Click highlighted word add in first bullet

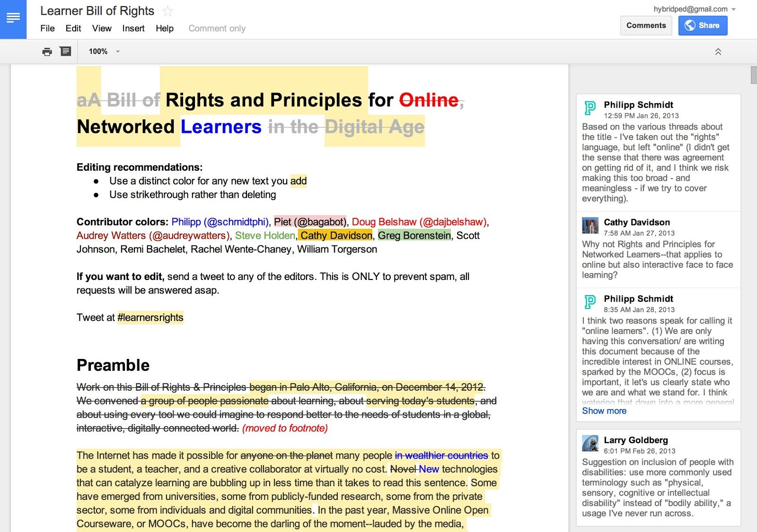coord(299,181)
